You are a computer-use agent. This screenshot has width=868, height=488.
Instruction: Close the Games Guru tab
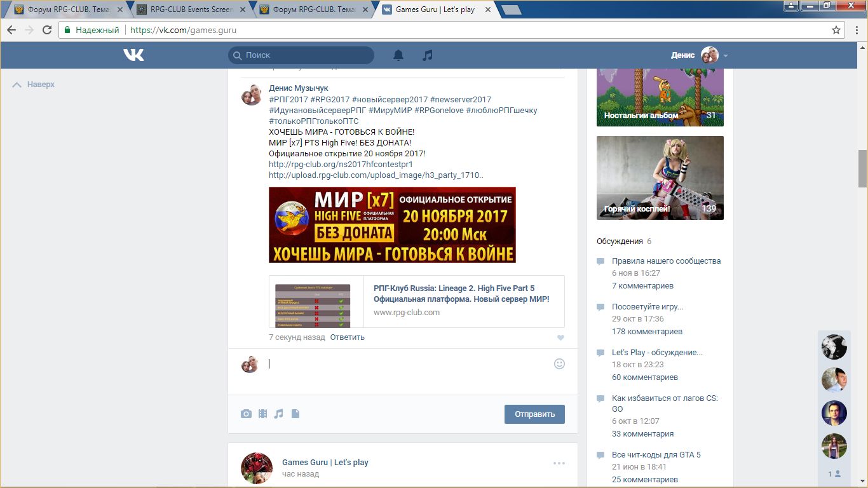[x=488, y=10]
